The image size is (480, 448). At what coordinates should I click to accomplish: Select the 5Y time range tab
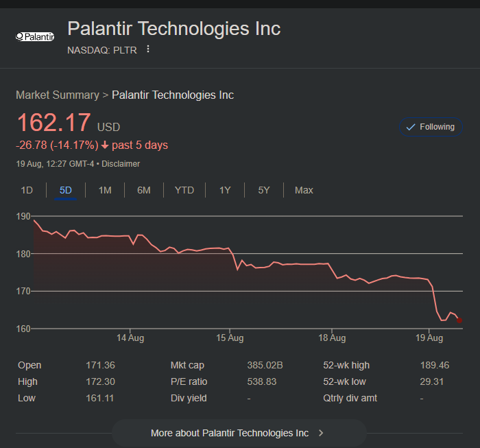point(264,190)
